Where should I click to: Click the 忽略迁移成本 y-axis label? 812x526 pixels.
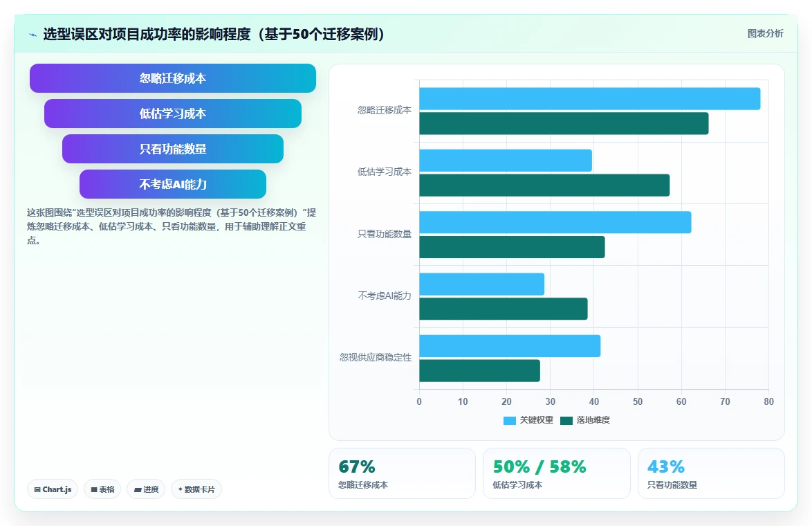[385, 110]
